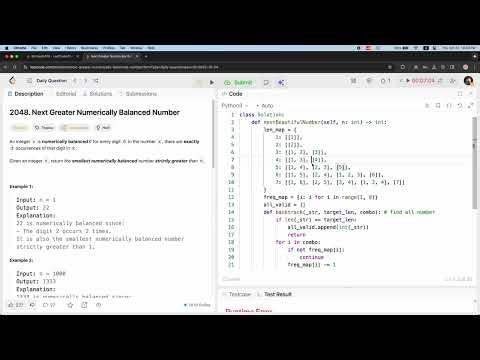
Task: Click the Companies tag button
Action: 75,128
